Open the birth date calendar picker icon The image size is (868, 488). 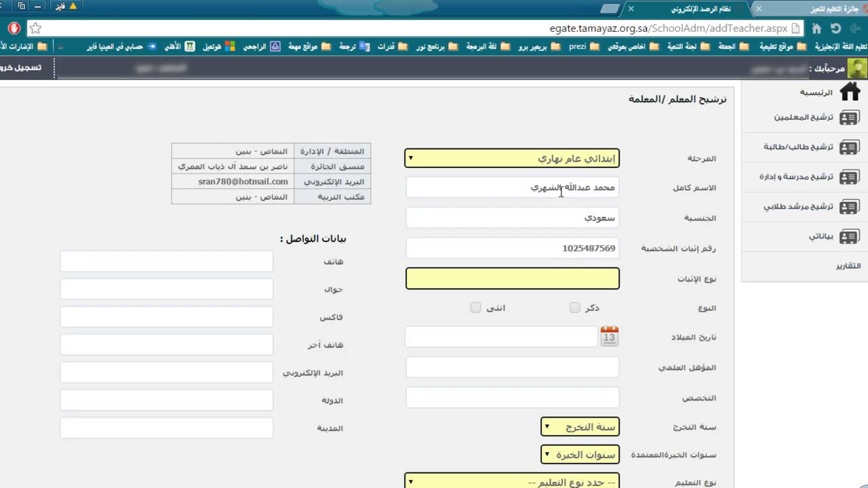pyautogui.click(x=610, y=336)
